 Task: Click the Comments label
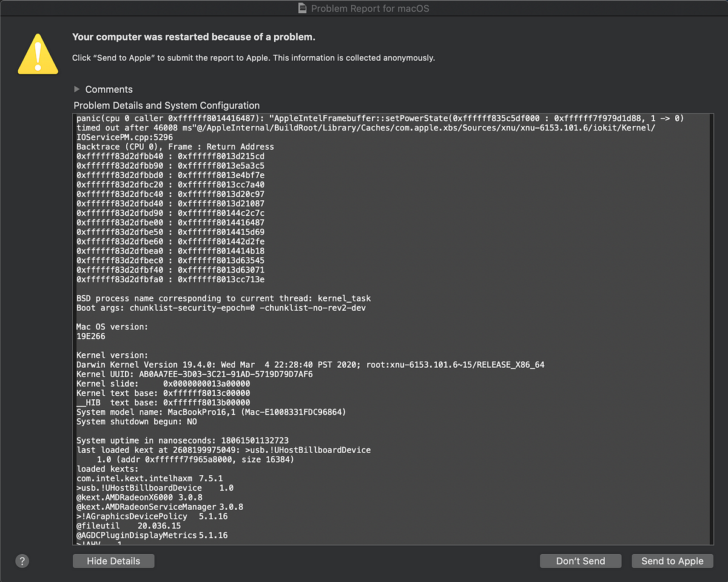coord(109,89)
